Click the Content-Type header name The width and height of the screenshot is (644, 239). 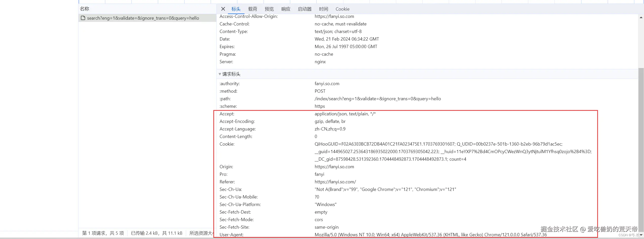pos(233,31)
